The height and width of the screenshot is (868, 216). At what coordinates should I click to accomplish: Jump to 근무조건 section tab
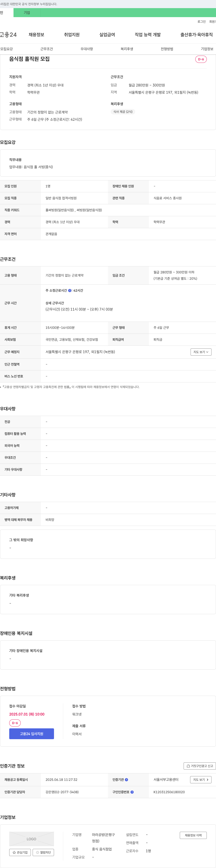[46, 49]
